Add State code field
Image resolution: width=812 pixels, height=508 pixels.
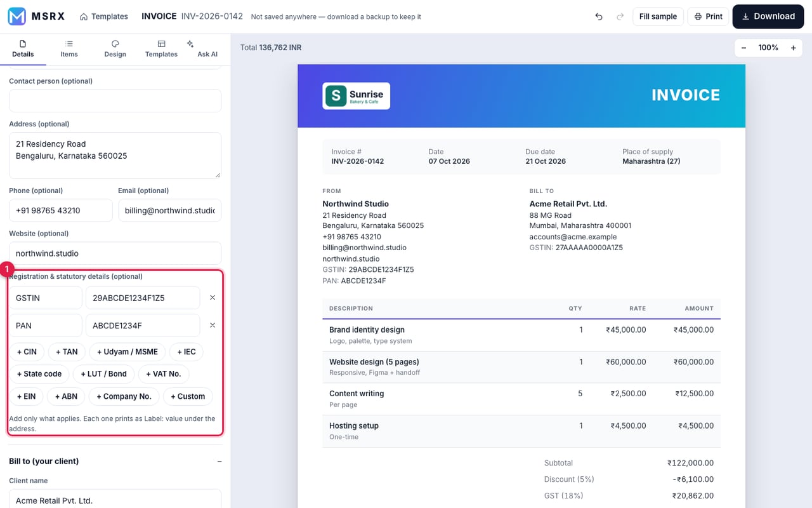pyautogui.click(x=39, y=374)
